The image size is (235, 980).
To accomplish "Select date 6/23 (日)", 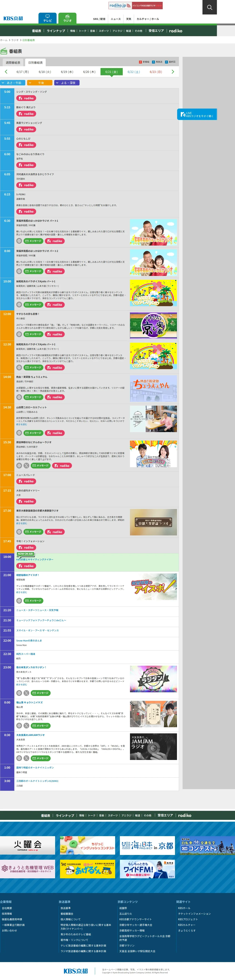I will click(x=155, y=71).
